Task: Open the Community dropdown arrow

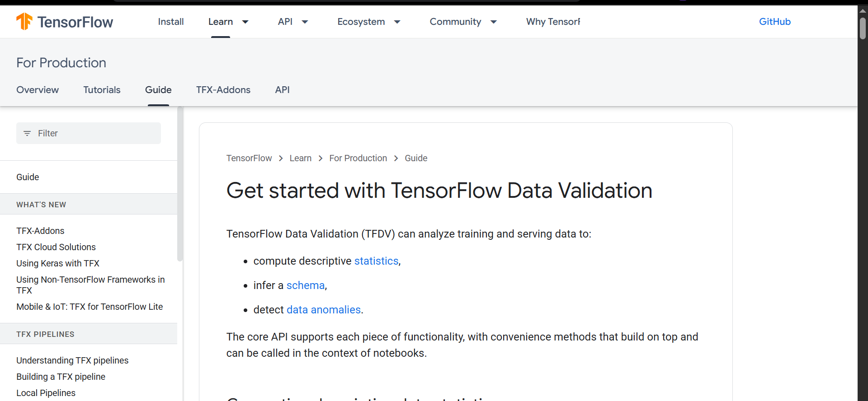Action: coord(494,22)
